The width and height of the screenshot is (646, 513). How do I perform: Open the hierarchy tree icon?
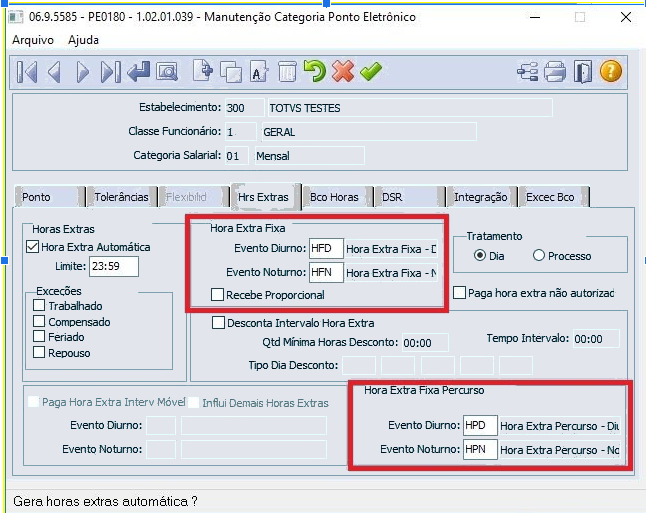pos(527,72)
